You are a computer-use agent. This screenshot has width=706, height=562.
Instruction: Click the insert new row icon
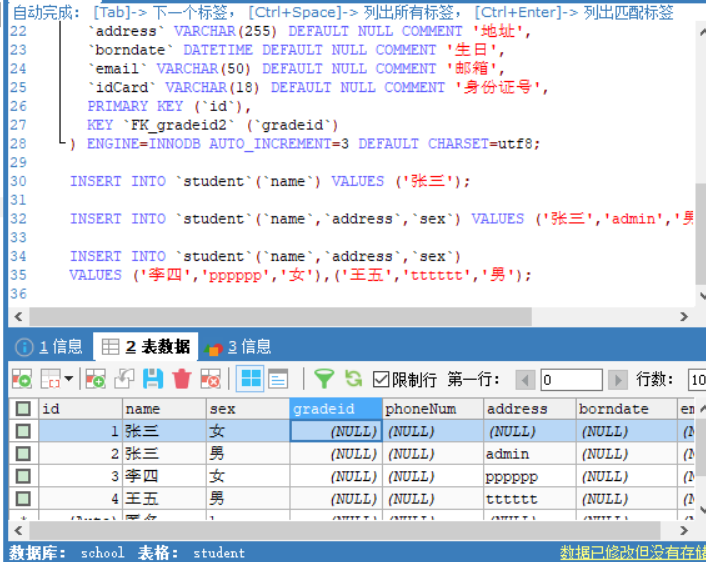click(x=96, y=379)
